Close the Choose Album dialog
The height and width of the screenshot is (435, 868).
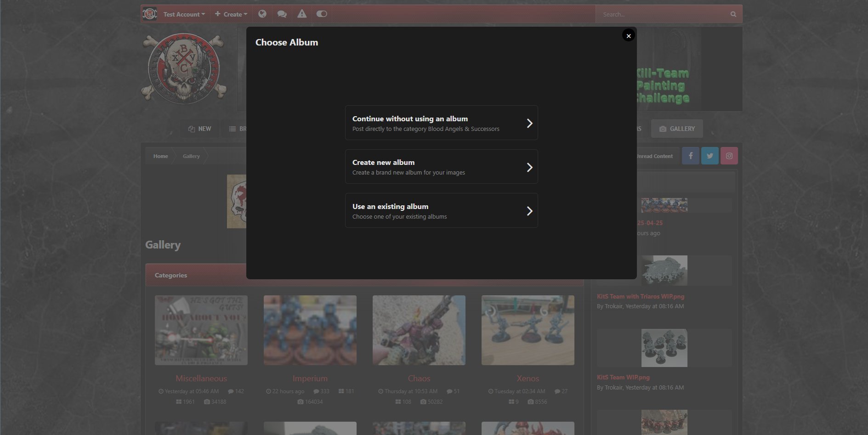629,35
